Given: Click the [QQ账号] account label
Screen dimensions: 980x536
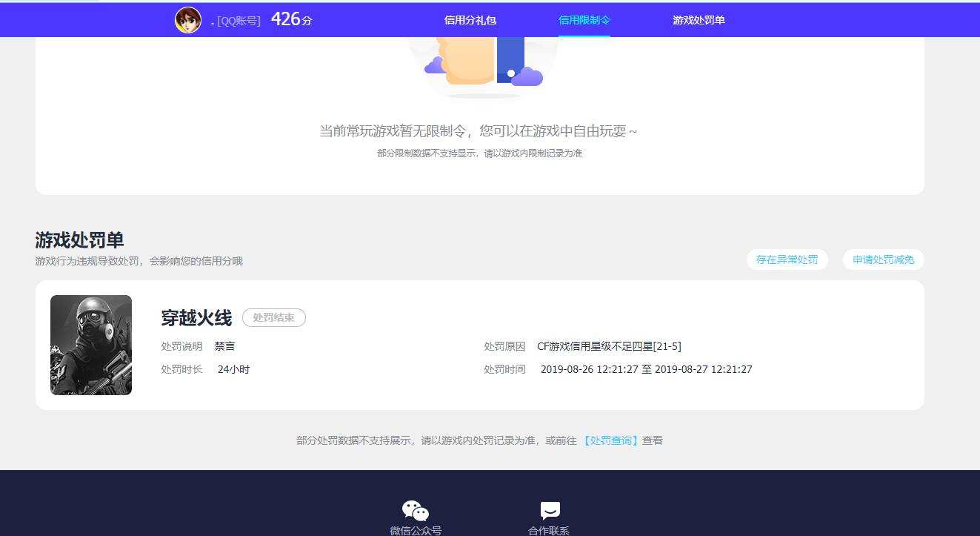Looking at the screenshot, I should coord(239,21).
